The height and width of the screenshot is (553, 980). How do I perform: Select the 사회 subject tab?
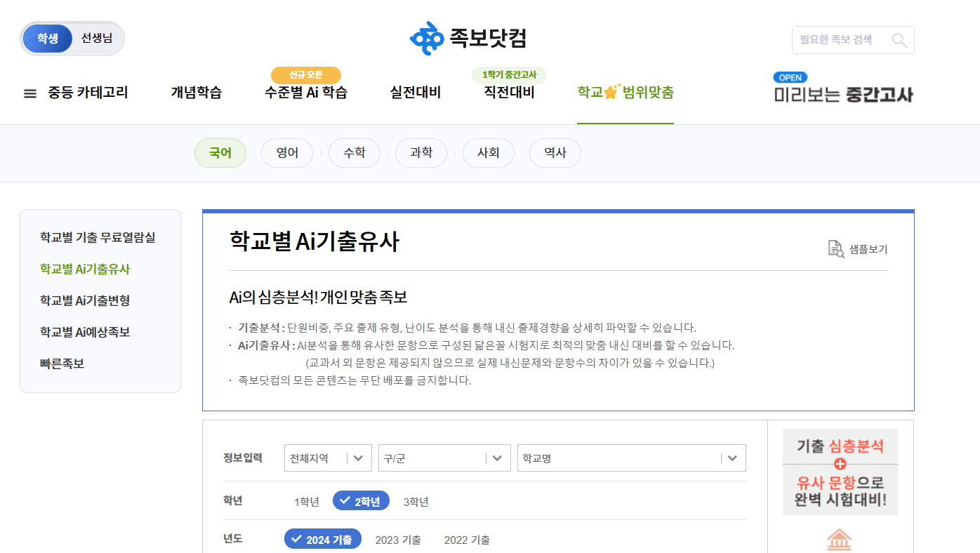(x=488, y=153)
